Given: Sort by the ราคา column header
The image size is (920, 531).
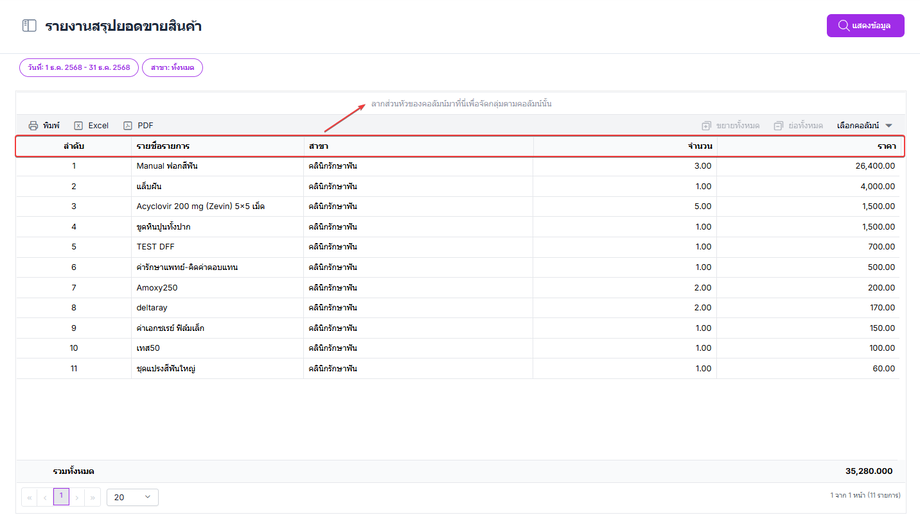Looking at the screenshot, I should coord(809,146).
